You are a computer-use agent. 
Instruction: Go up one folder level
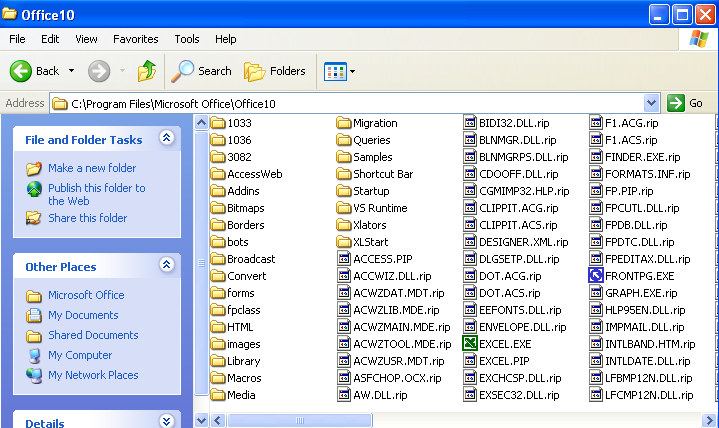(147, 71)
